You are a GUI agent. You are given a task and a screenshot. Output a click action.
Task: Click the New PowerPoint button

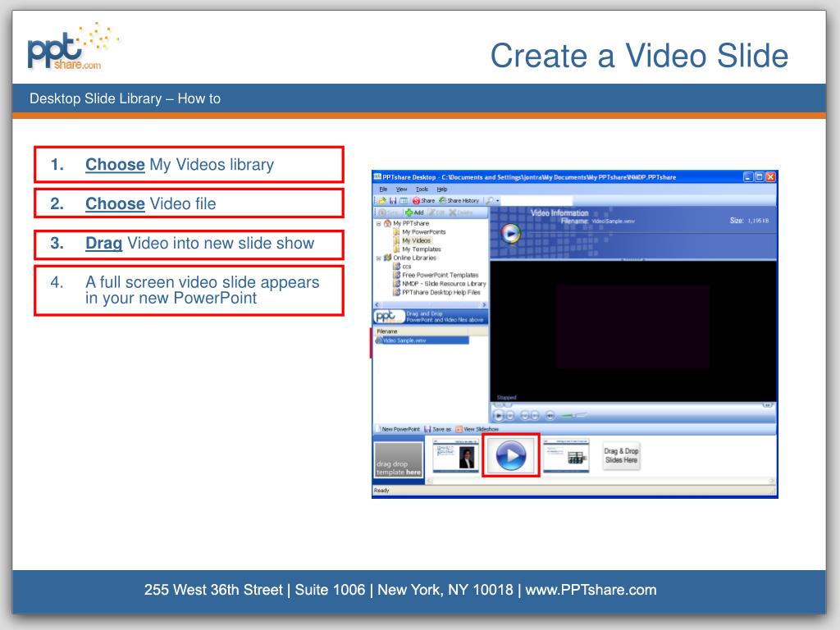(x=397, y=429)
